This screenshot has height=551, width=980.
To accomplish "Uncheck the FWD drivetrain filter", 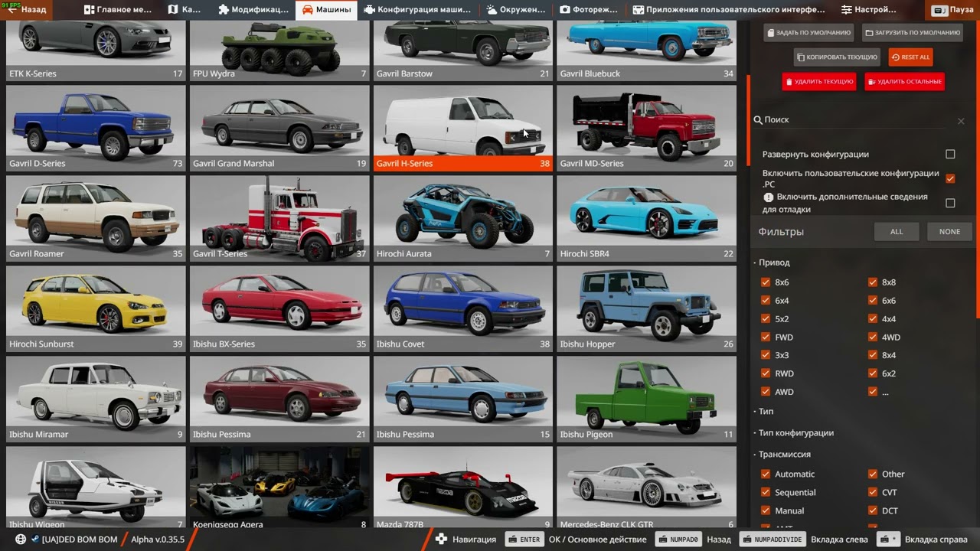I will (766, 337).
